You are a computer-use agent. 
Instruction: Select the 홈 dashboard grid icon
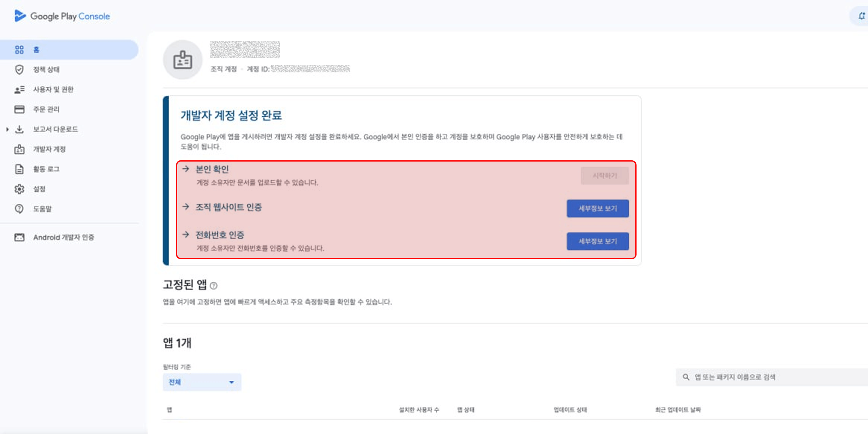(x=19, y=50)
